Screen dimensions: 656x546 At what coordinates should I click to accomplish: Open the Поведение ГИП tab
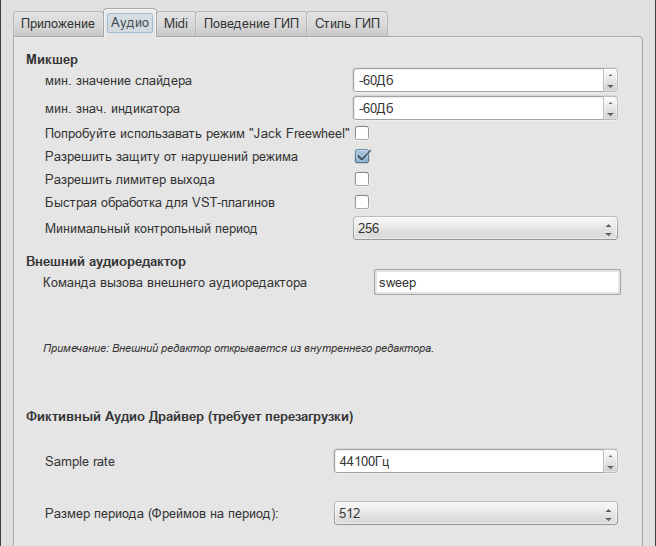[251, 23]
